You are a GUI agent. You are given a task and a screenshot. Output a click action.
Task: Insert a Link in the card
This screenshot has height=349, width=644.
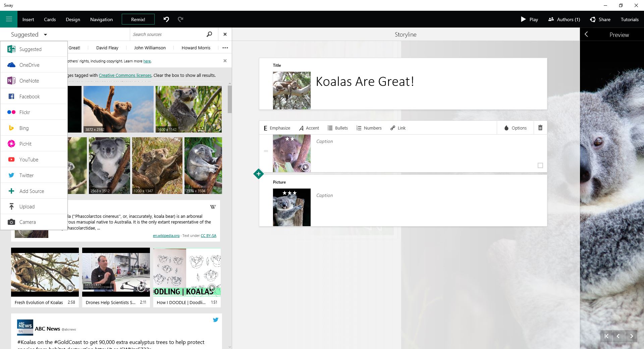398,128
